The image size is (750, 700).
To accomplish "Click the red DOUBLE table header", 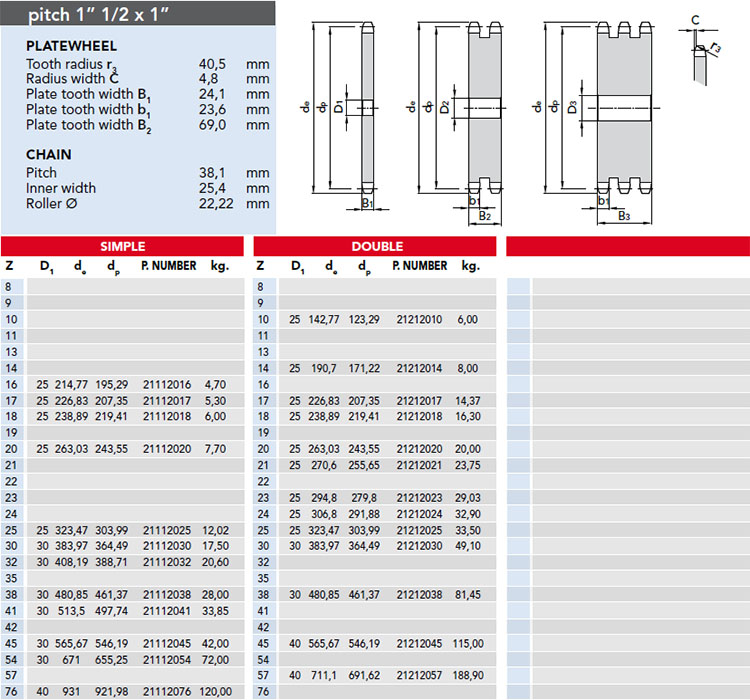I will [x=375, y=246].
